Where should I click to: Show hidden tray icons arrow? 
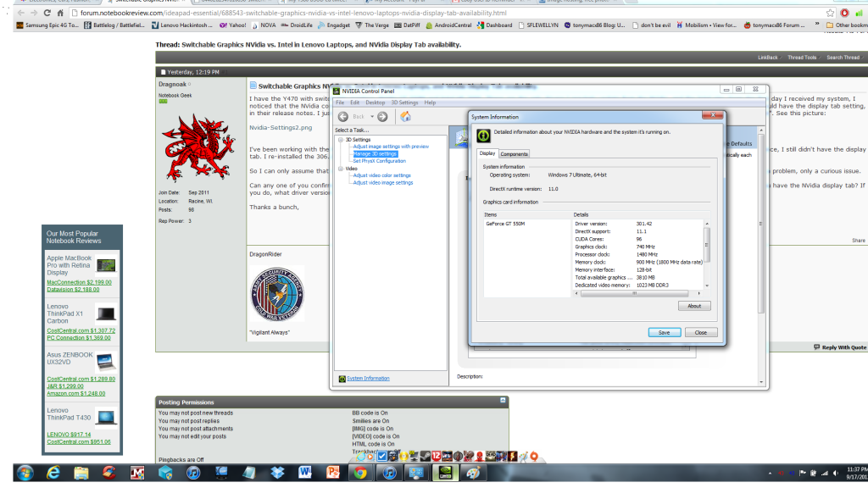tap(770, 474)
